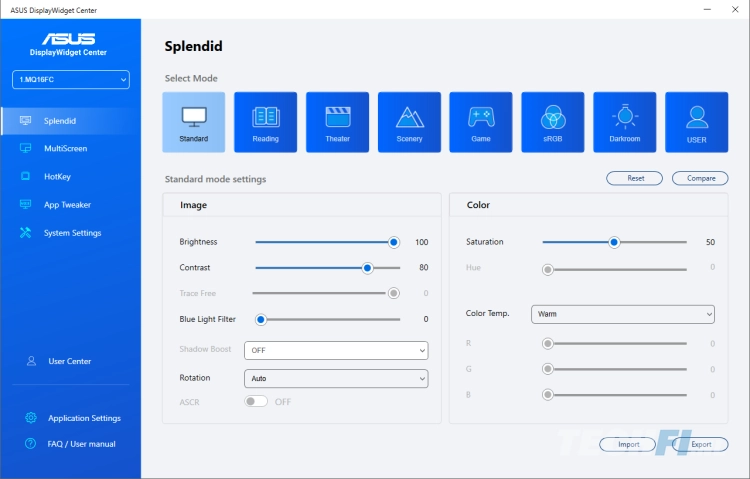Select the Standard mode tile
The width and height of the screenshot is (750, 479).
[x=194, y=122]
